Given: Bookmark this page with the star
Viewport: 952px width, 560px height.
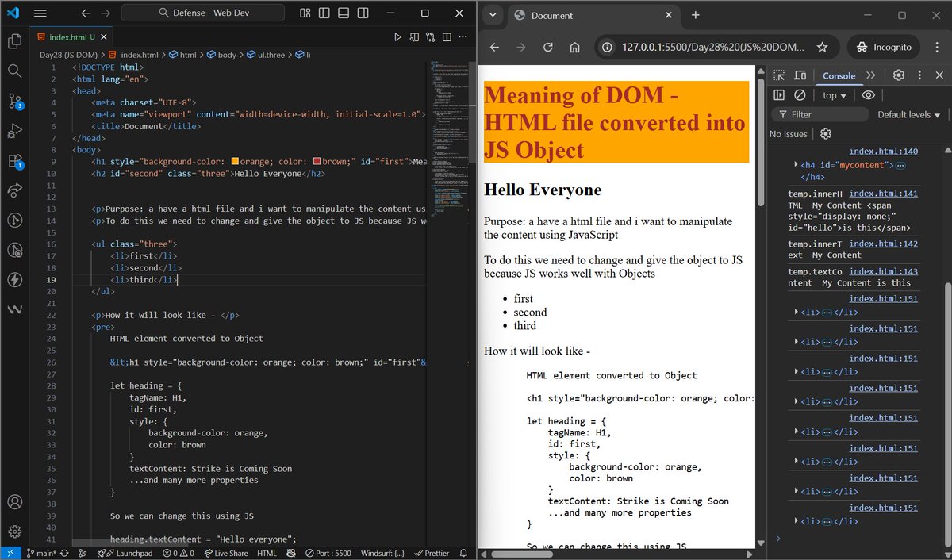Looking at the screenshot, I should pyautogui.click(x=823, y=48).
